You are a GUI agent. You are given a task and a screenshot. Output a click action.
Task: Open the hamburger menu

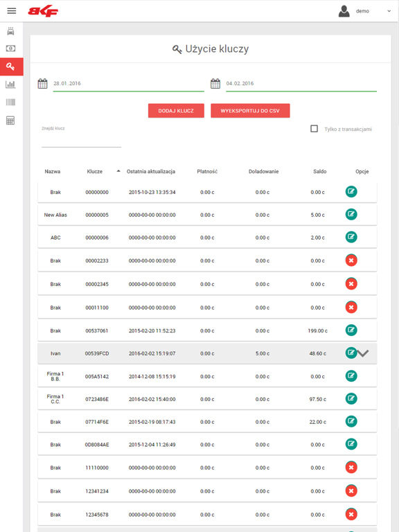12,11
